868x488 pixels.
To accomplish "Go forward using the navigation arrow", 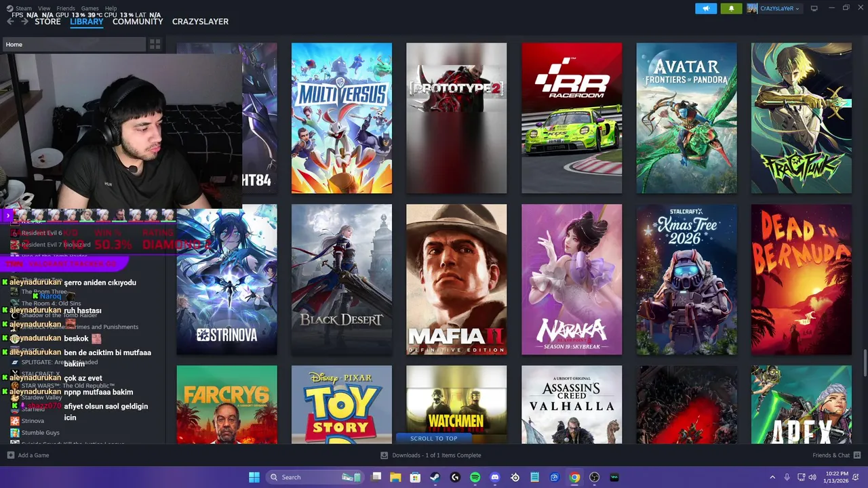I will pos(25,22).
